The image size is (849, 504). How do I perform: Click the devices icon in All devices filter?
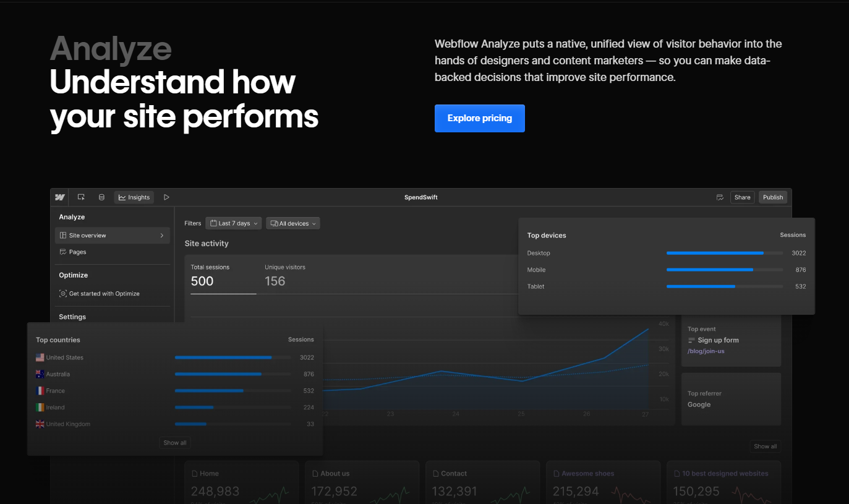tap(274, 223)
